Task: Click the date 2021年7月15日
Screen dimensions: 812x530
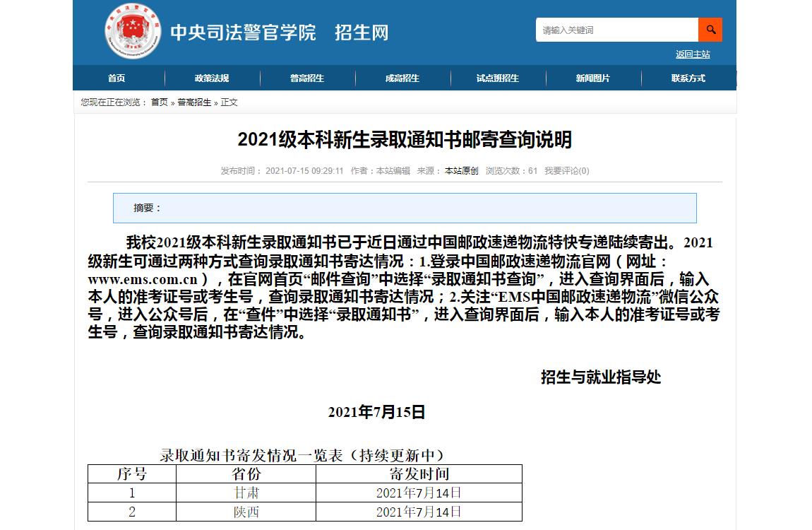Action: 376,413
